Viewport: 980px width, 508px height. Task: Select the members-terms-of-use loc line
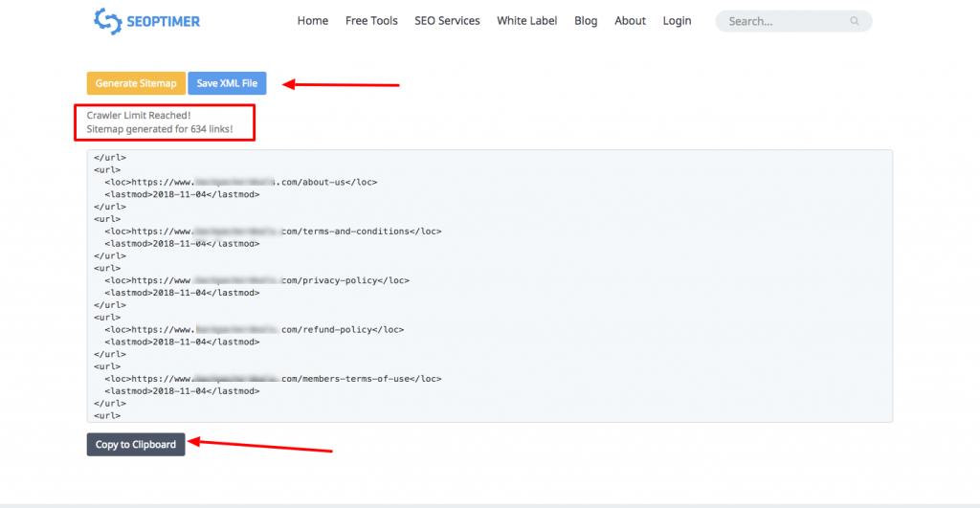coord(273,379)
